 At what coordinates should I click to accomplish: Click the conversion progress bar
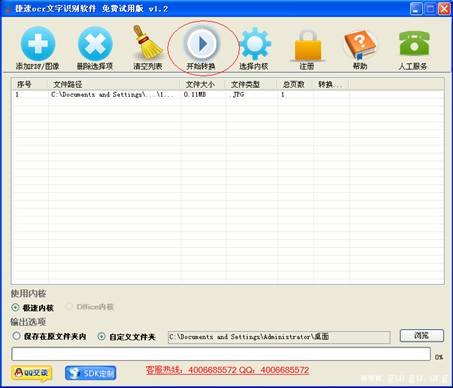tap(221, 354)
